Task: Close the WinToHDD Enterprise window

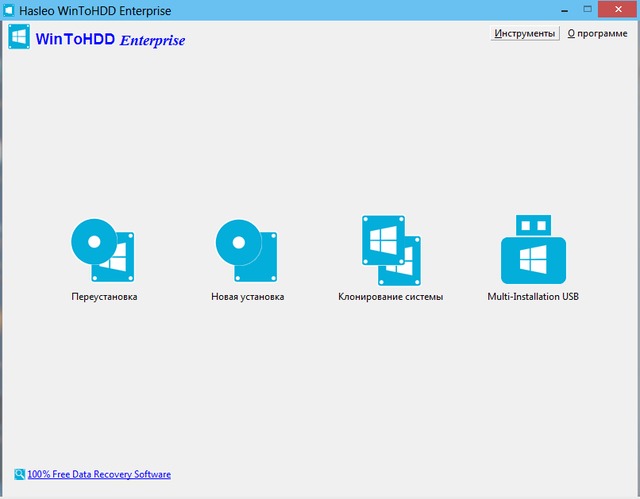Action: pyautogui.click(x=613, y=9)
